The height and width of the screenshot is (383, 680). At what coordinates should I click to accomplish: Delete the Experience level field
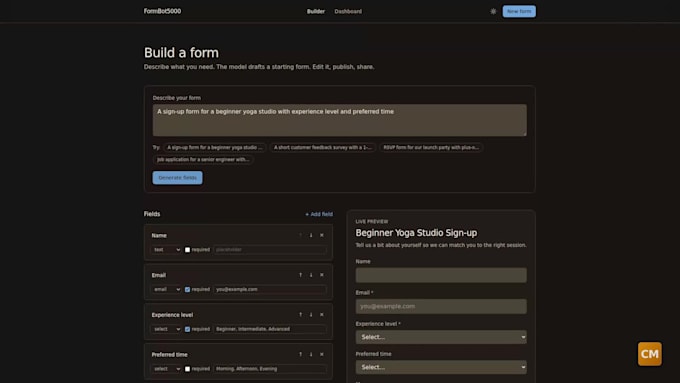[x=322, y=314]
